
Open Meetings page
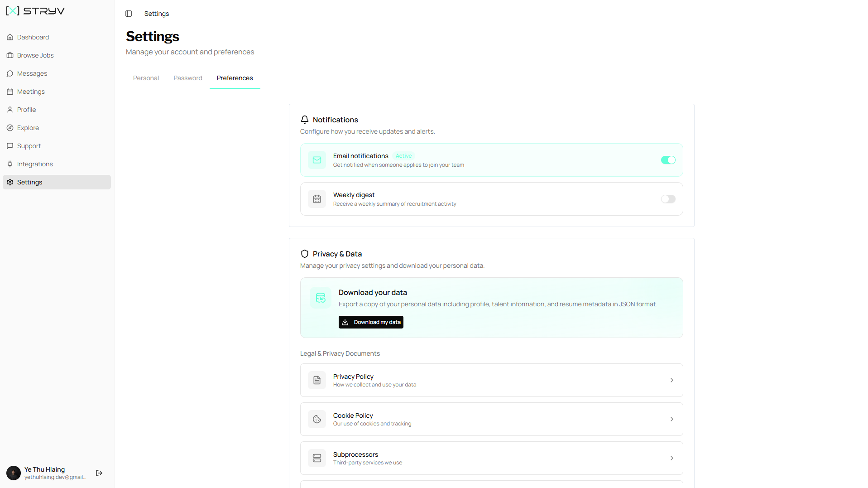57,92
